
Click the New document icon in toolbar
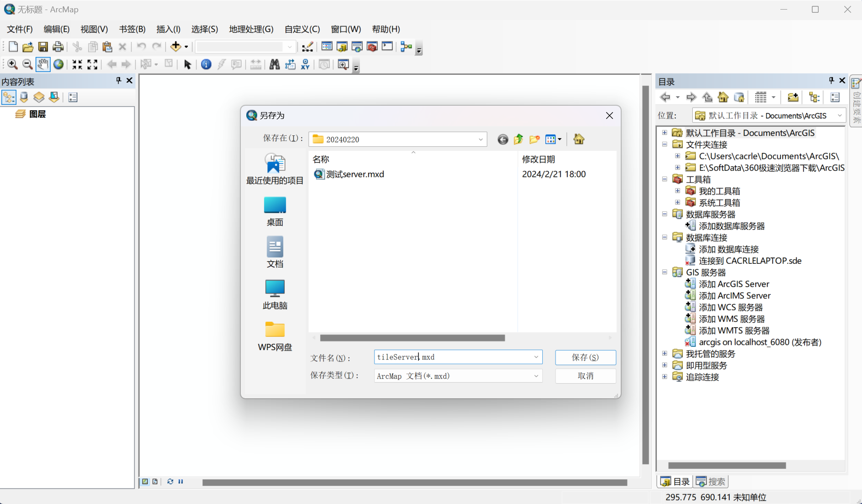point(13,46)
